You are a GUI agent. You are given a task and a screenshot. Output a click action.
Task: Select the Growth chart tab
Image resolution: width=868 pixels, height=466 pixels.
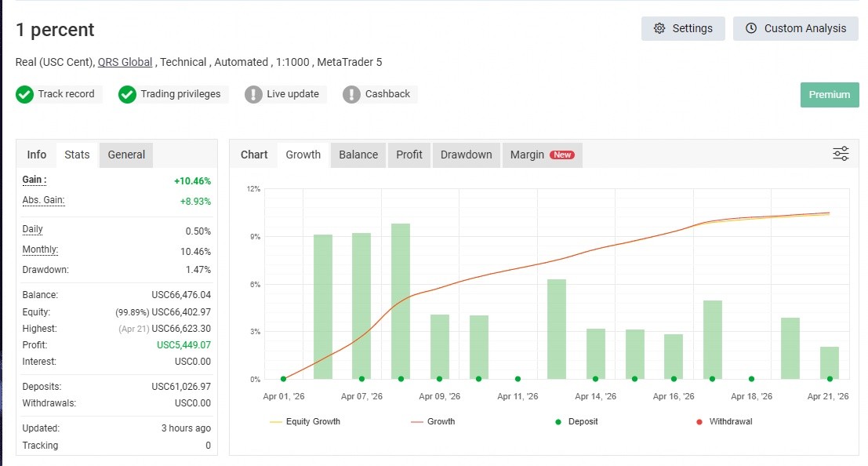click(x=303, y=155)
